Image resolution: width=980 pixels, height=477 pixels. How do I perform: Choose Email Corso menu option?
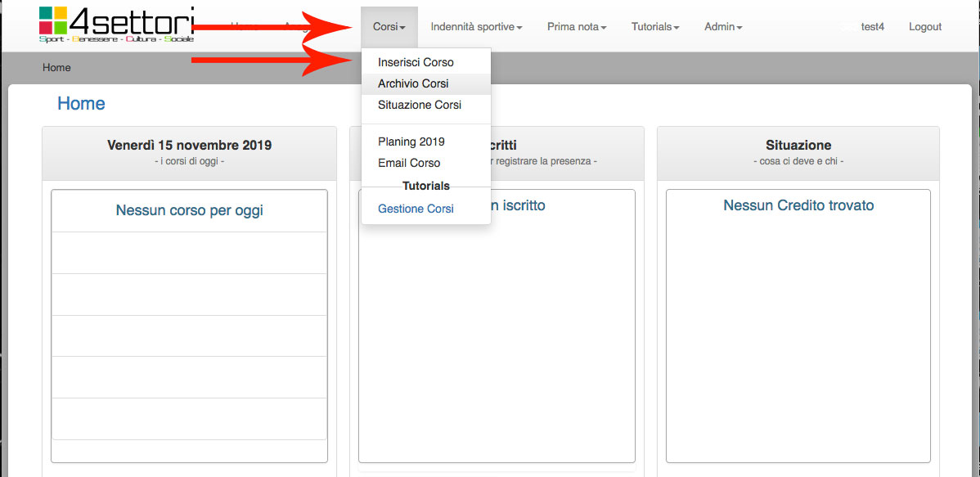point(409,163)
